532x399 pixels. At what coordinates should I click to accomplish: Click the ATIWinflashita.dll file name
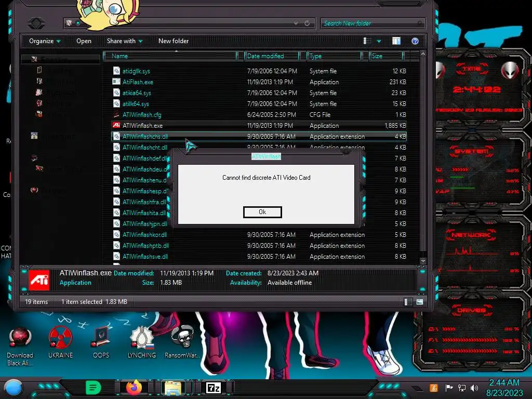tap(144, 212)
